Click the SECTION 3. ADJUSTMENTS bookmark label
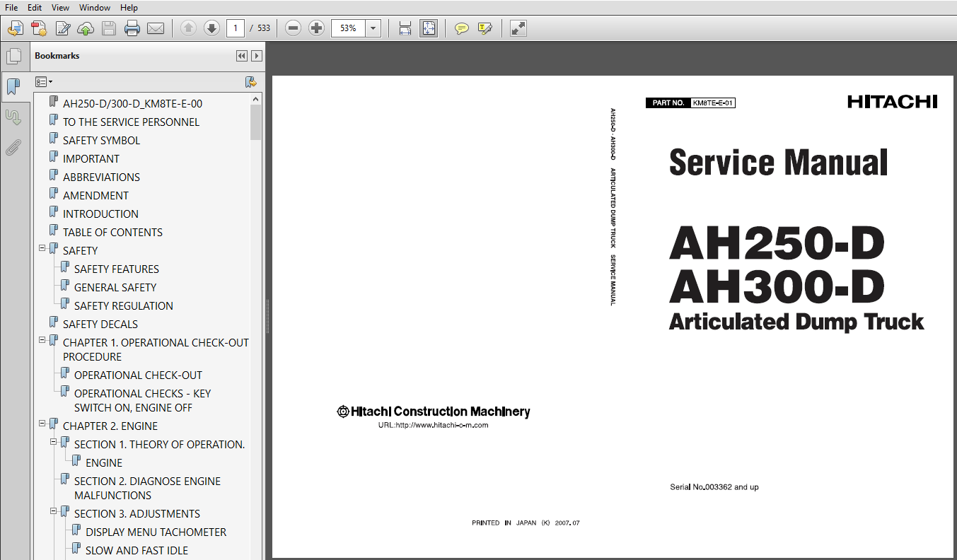Image resolution: width=957 pixels, height=560 pixels. coord(137,514)
